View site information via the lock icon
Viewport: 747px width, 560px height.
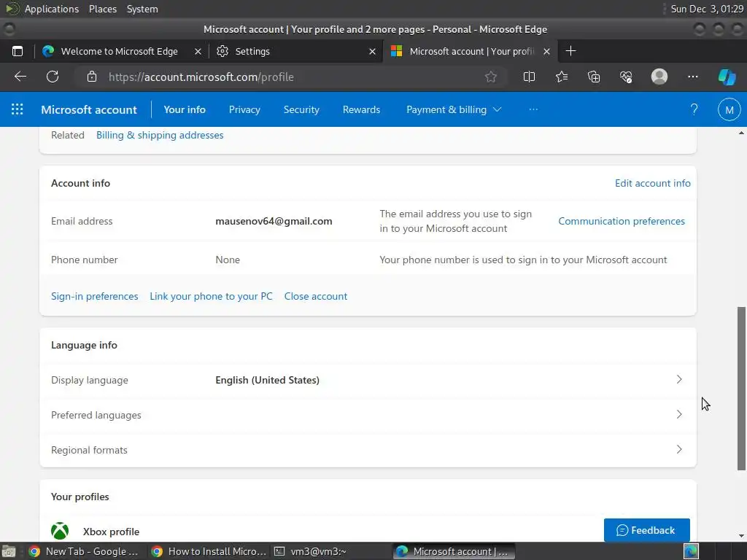[92, 77]
